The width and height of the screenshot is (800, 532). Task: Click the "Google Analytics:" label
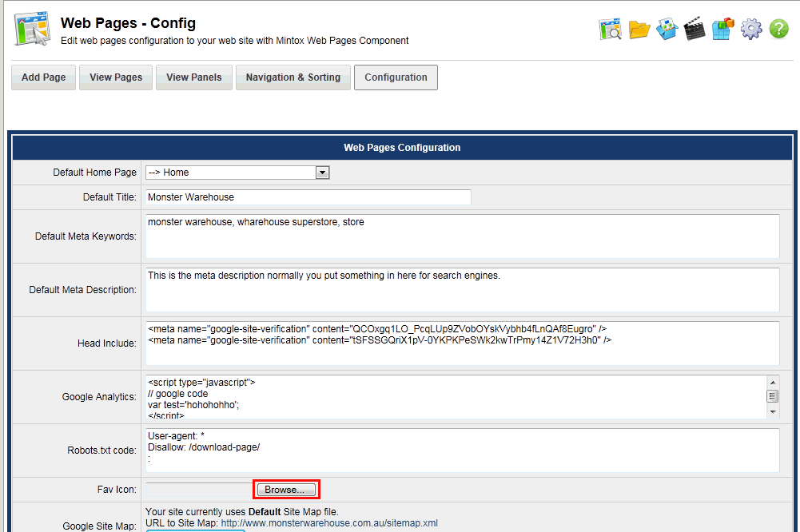pos(99,397)
